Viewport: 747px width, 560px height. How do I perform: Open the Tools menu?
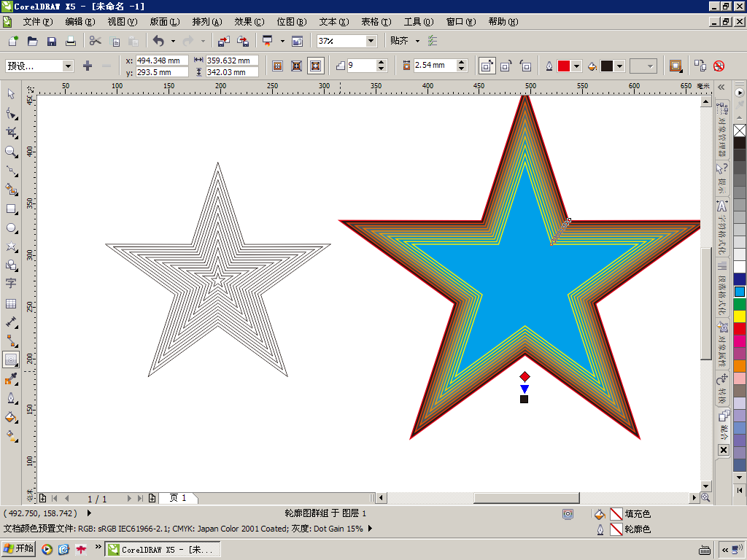[419, 21]
